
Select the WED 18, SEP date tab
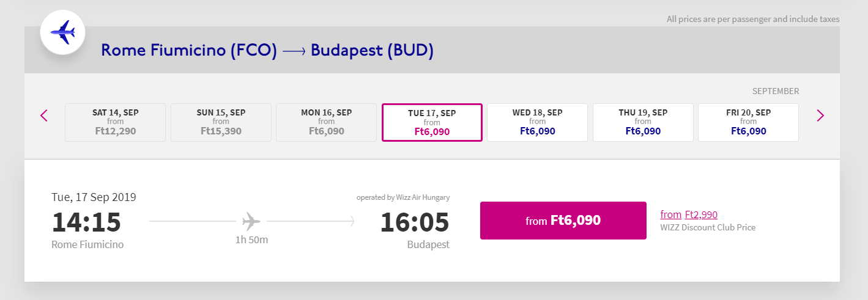click(538, 122)
